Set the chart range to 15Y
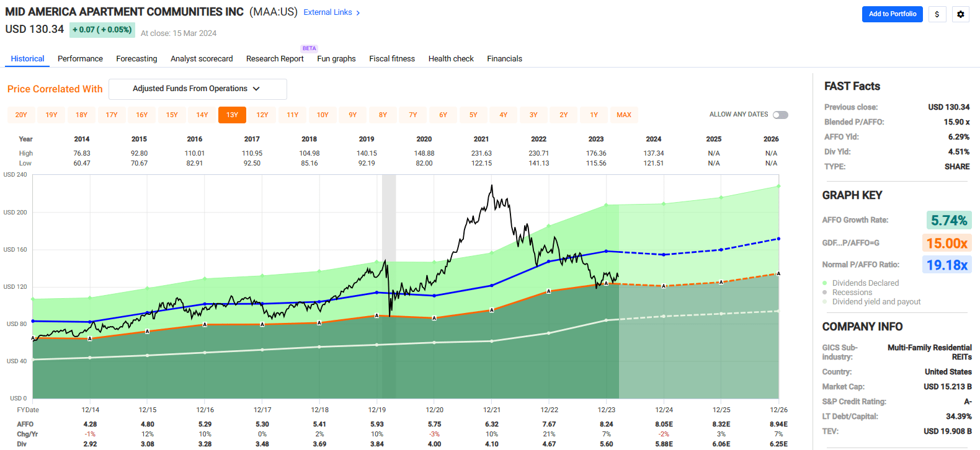The image size is (980, 450). pyautogui.click(x=172, y=115)
